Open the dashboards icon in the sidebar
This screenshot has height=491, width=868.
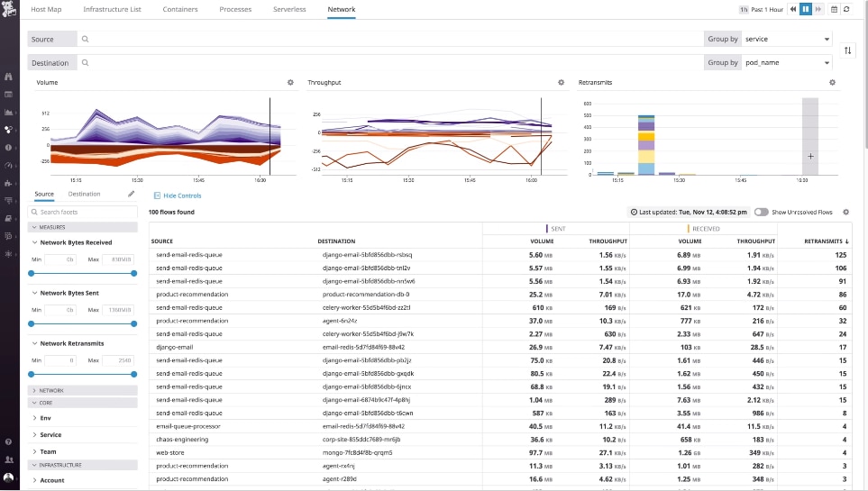[8, 94]
